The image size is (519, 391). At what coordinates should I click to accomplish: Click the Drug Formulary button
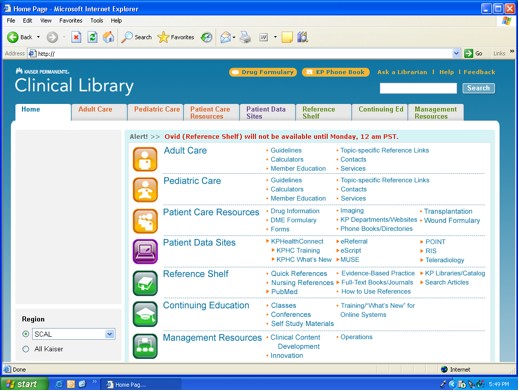(x=263, y=72)
